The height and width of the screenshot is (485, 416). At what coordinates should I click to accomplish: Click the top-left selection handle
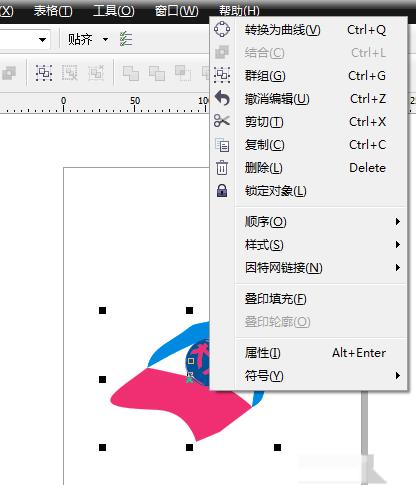pos(102,311)
